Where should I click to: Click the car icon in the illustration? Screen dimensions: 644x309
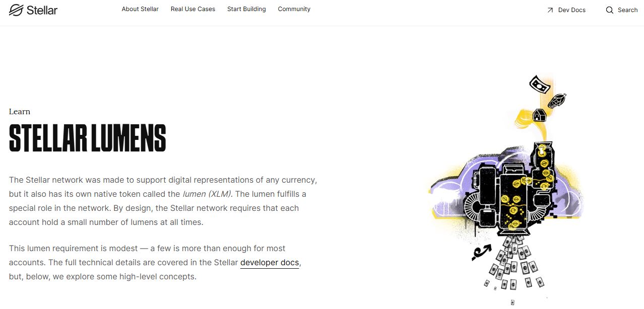coord(557,100)
